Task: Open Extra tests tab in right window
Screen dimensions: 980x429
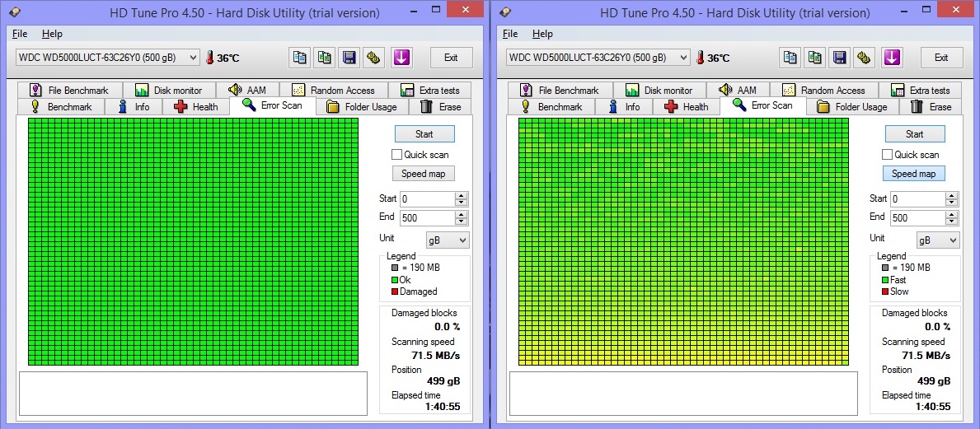Action: [x=921, y=90]
